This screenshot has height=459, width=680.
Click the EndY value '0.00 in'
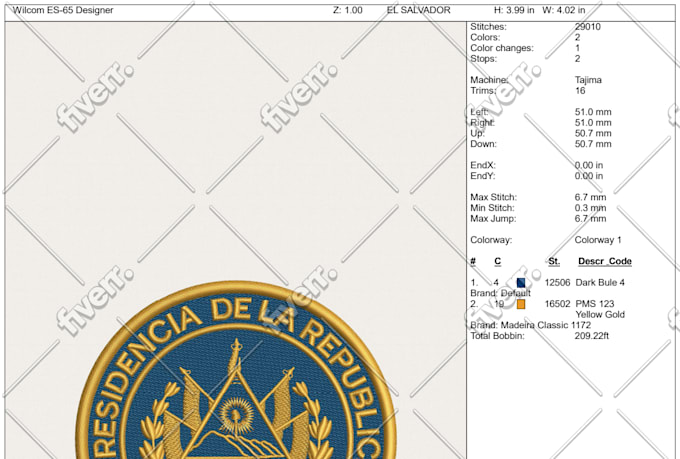[x=589, y=176]
